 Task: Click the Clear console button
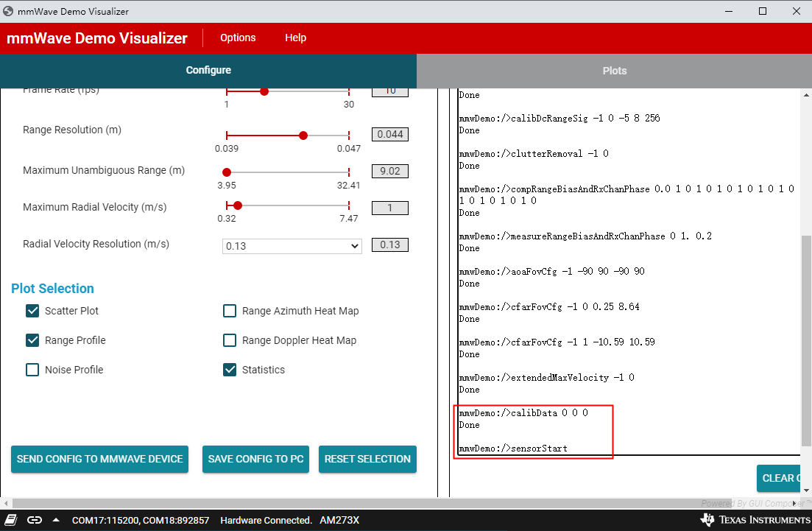point(779,478)
